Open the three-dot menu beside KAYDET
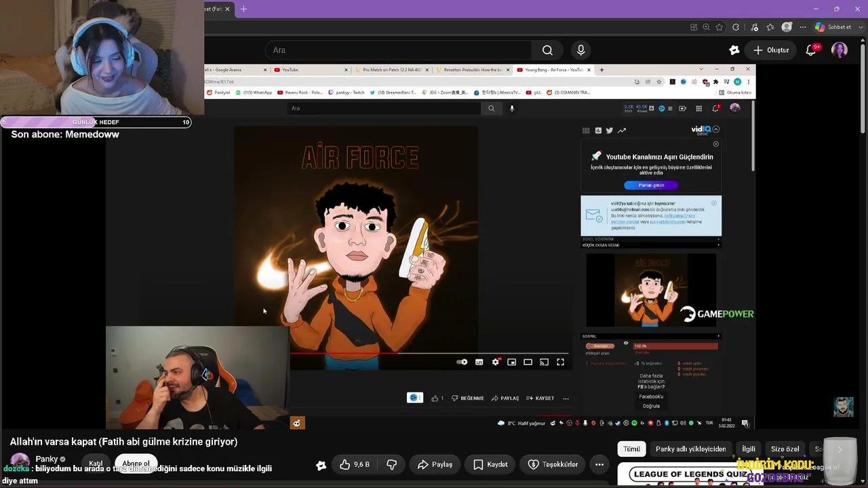 coord(566,399)
